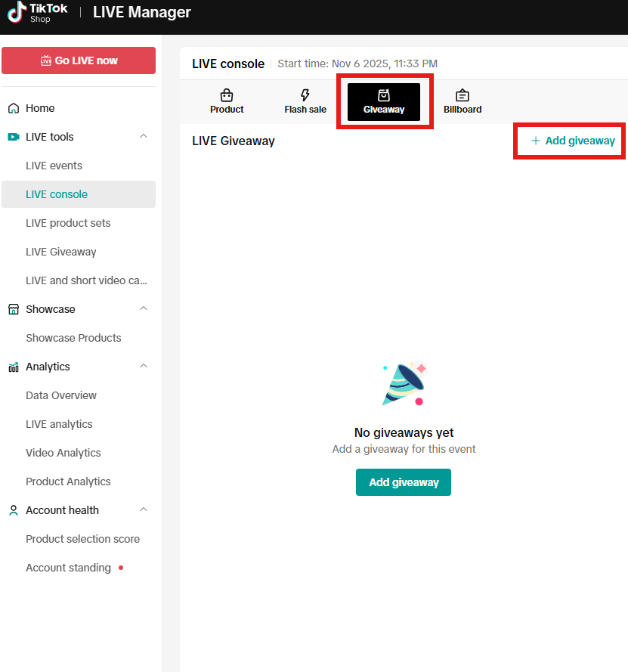
Task: Click the Account health person icon
Action: tap(14, 510)
